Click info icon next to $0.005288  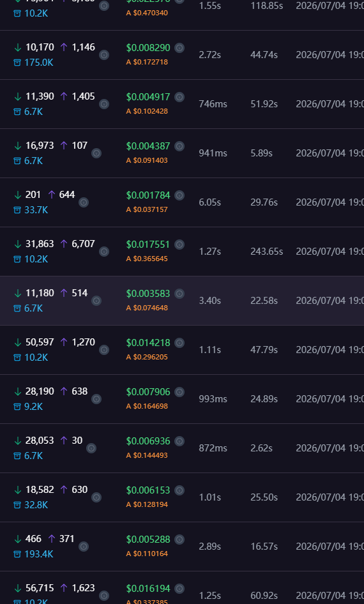tap(179, 540)
